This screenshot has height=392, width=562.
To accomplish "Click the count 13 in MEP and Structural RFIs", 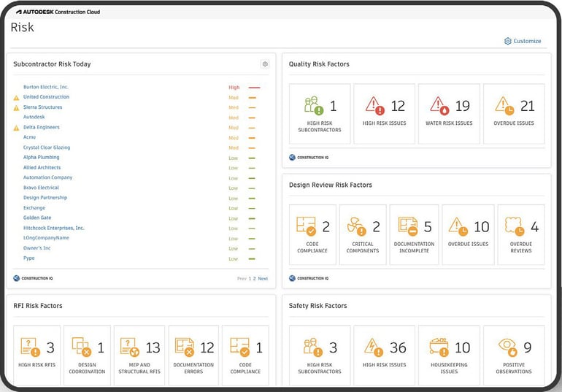I will coord(153,347).
